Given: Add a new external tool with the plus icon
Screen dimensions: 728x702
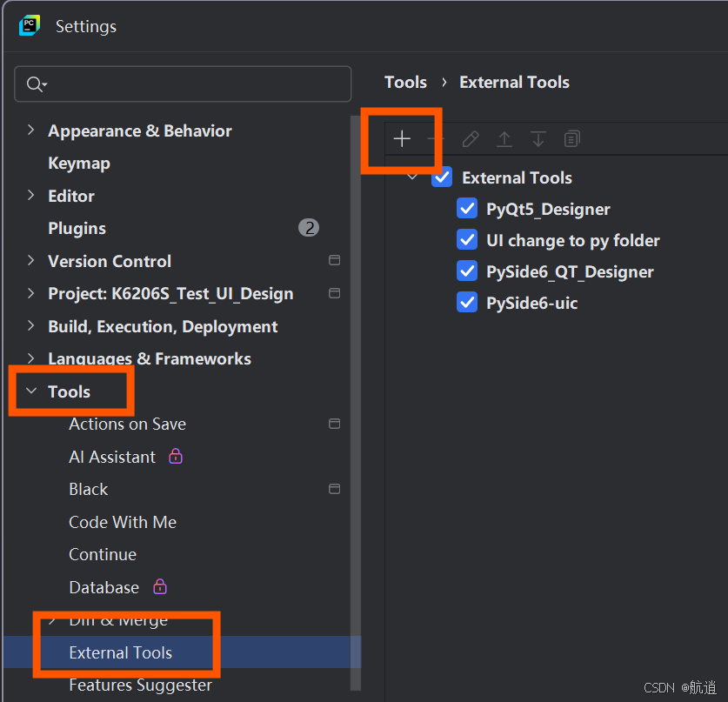Looking at the screenshot, I should click(401, 138).
